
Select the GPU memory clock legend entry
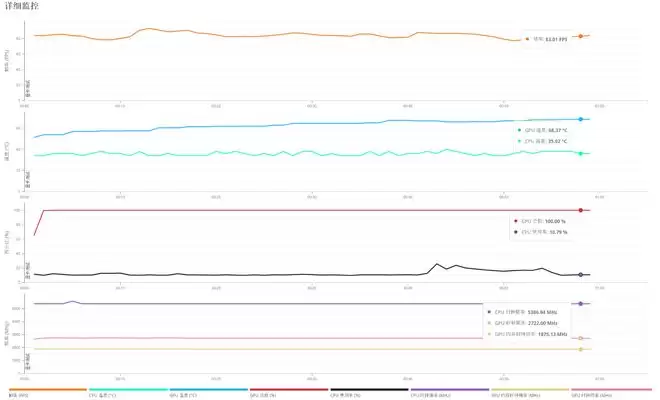[x=529, y=394]
